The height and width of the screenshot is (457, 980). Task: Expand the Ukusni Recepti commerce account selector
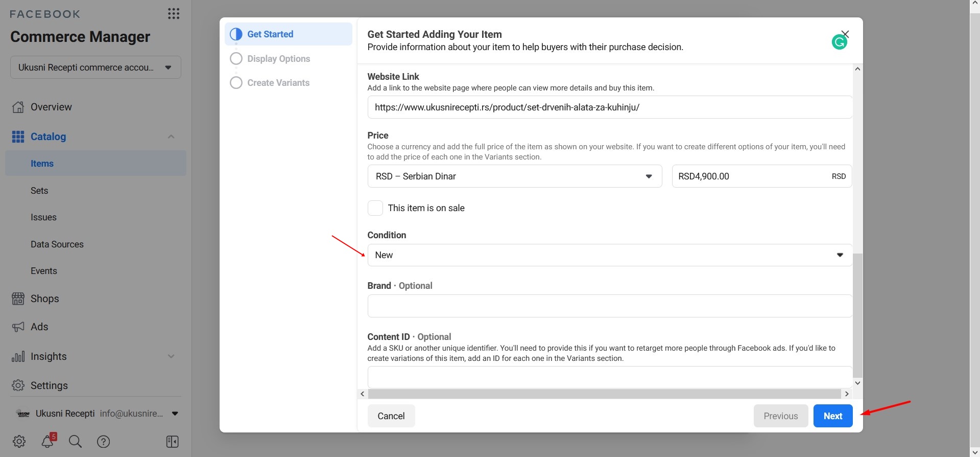(x=95, y=67)
